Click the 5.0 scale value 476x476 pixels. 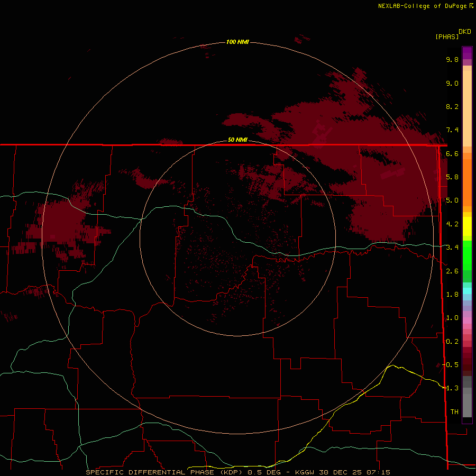click(x=452, y=200)
